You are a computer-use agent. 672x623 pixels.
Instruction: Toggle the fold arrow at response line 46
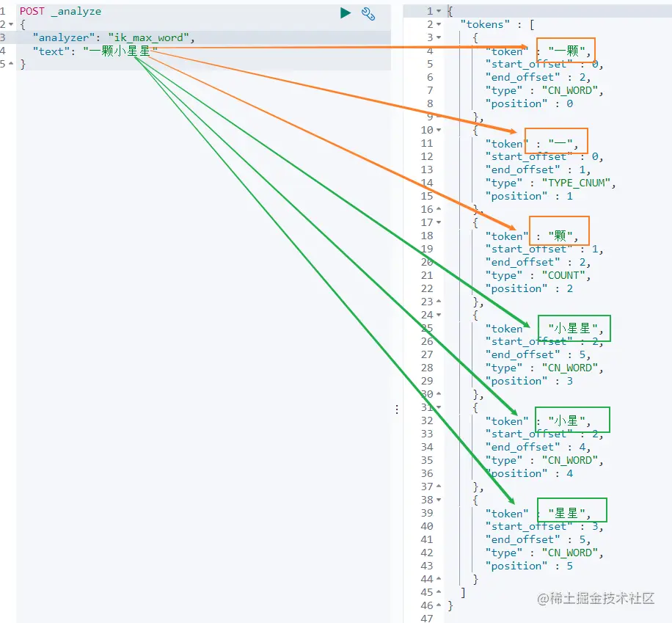(439, 605)
